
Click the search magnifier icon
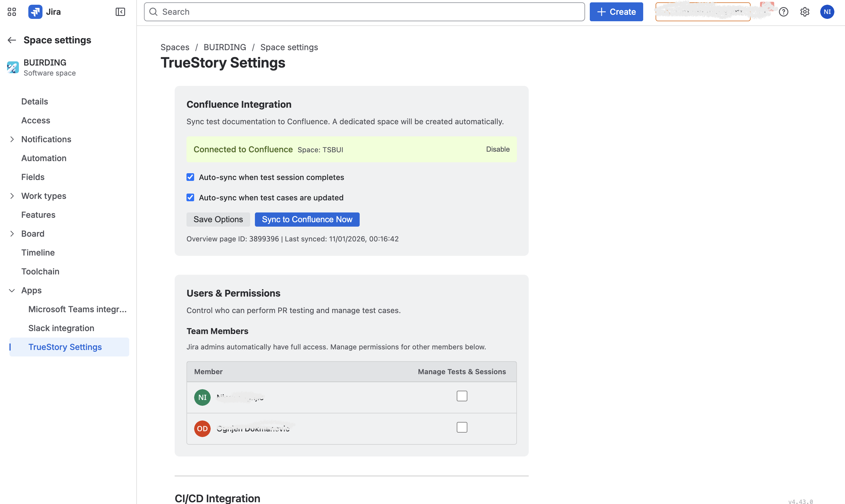(153, 12)
